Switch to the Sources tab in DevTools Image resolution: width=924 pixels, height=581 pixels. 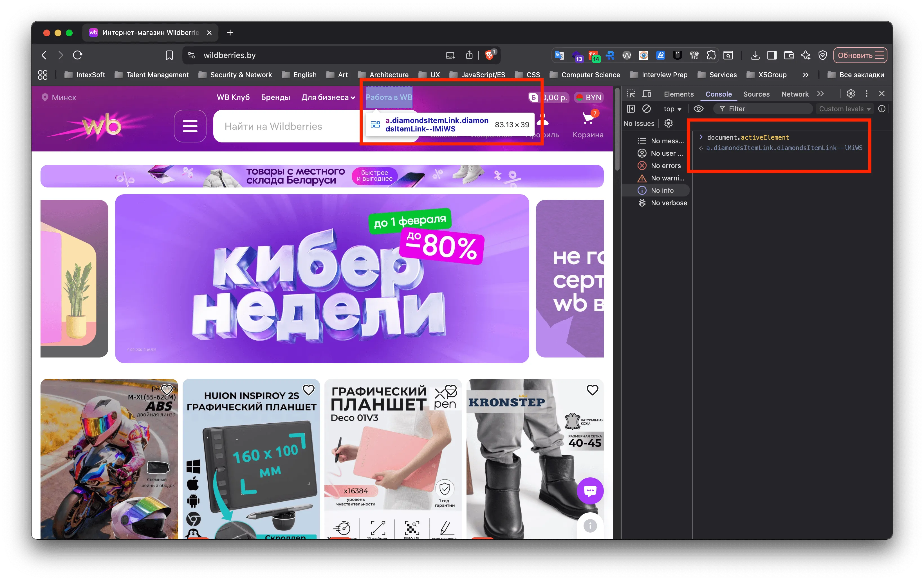756,94
